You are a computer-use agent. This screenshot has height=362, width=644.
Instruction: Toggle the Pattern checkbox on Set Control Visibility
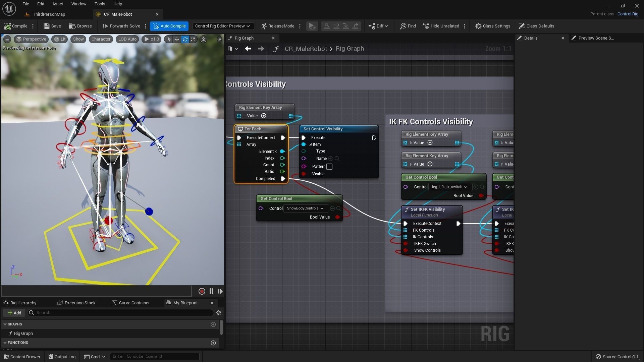(329, 167)
